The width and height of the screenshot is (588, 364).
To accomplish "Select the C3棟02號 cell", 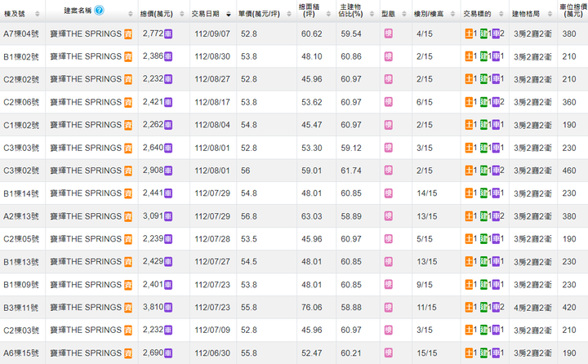I will (x=21, y=171).
